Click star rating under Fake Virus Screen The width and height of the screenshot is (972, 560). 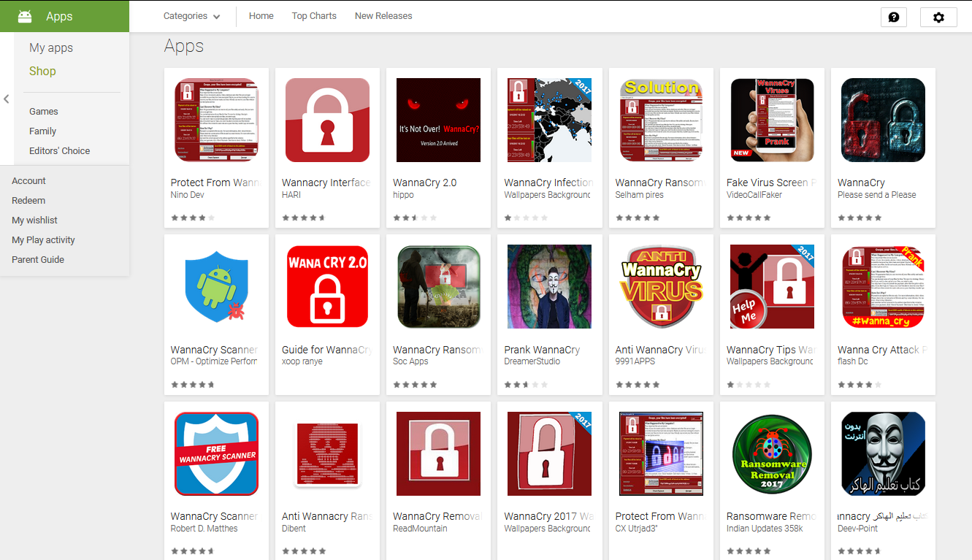point(749,218)
